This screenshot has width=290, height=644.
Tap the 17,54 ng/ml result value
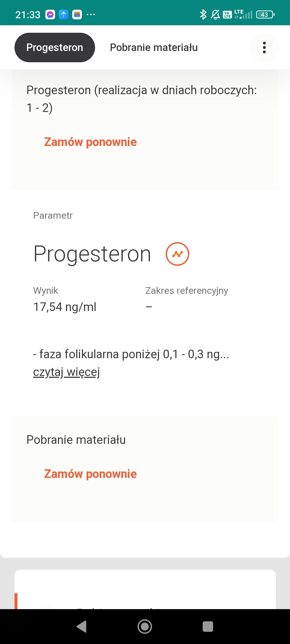click(x=65, y=307)
